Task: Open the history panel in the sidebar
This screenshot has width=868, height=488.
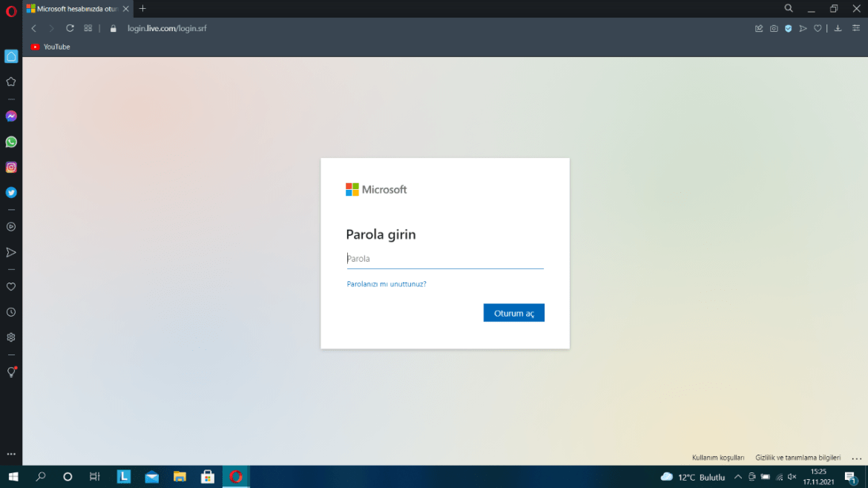Action: (10, 311)
